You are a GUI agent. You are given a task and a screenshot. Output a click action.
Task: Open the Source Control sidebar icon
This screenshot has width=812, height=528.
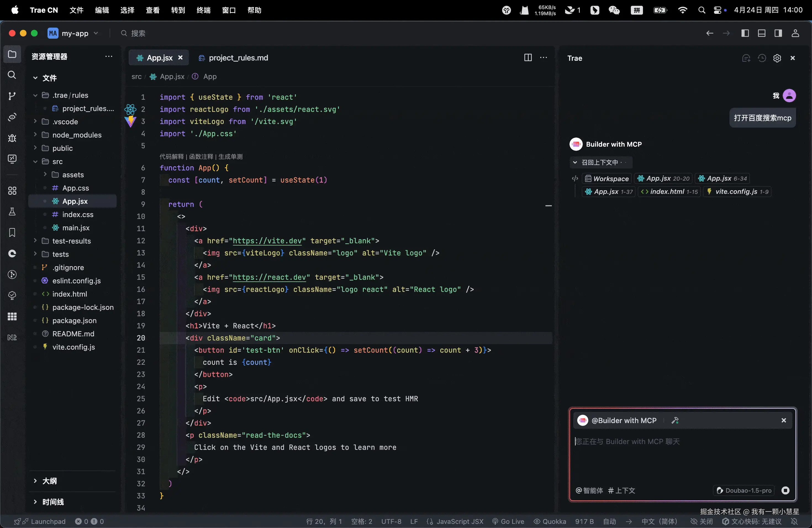(x=12, y=96)
